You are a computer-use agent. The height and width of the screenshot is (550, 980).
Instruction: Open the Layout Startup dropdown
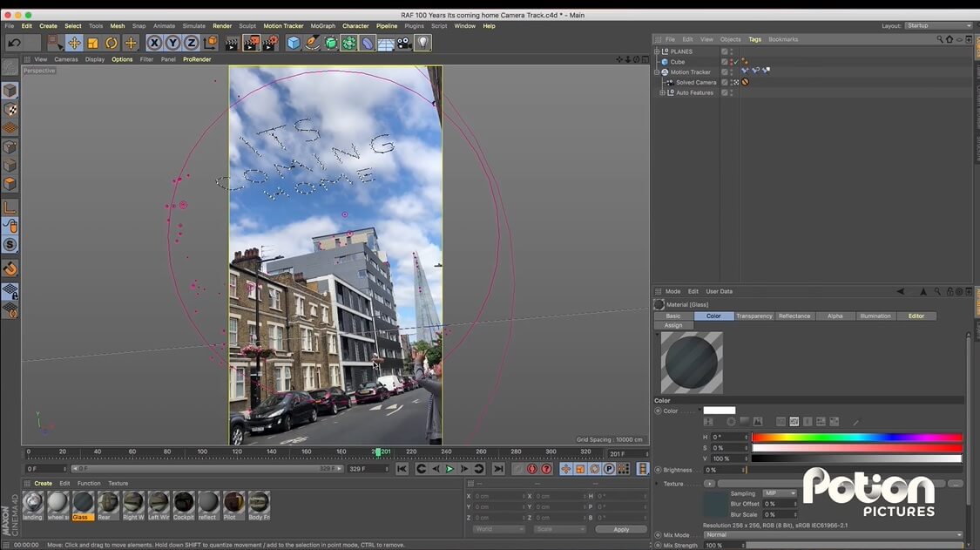tap(938, 26)
